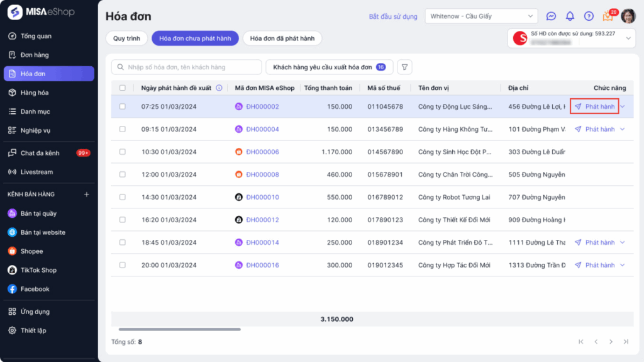Screen dimensions: 644x362
Task: Switch to Hóa đơn đã phát hành tab
Action: [x=282, y=38]
